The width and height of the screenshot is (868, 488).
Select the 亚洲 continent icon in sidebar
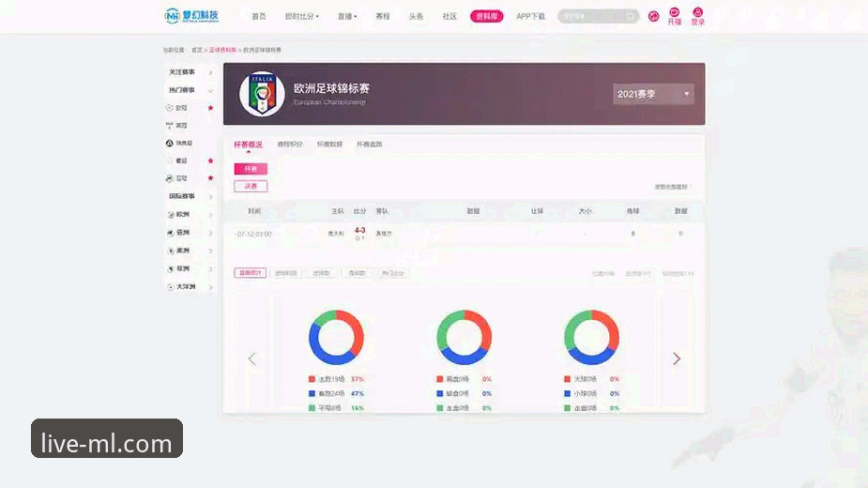pos(171,233)
